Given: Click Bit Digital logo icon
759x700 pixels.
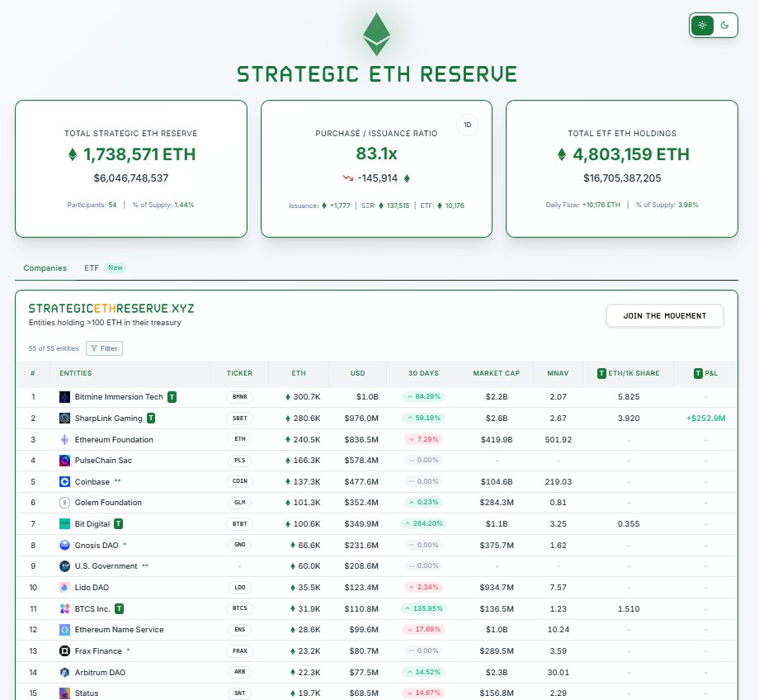Looking at the screenshot, I should [64, 523].
